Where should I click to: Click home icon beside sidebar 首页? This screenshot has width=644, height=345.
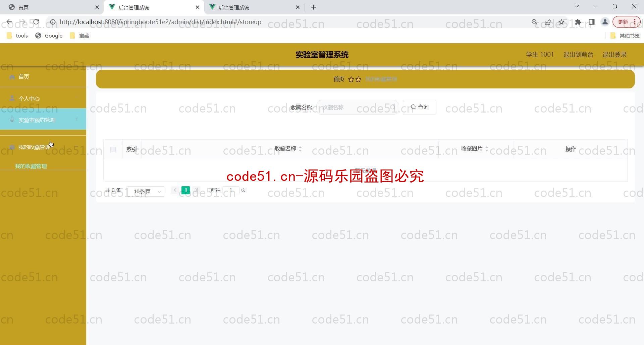pyautogui.click(x=12, y=77)
